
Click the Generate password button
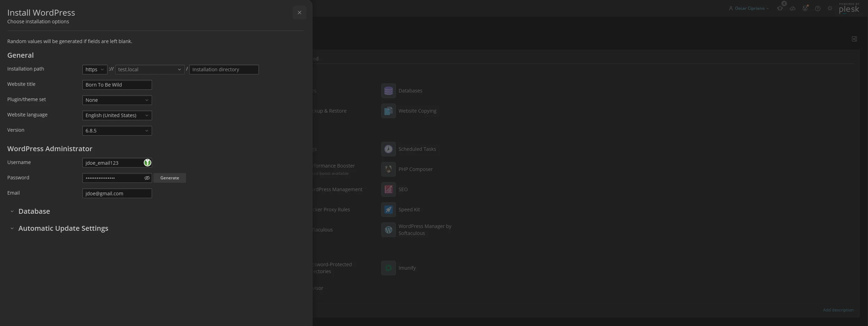[170, 178]
